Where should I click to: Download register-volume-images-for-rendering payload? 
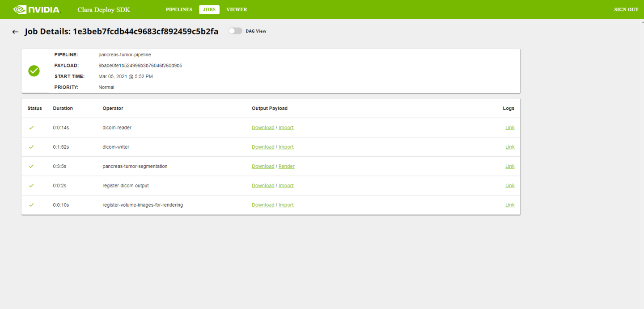263,205
